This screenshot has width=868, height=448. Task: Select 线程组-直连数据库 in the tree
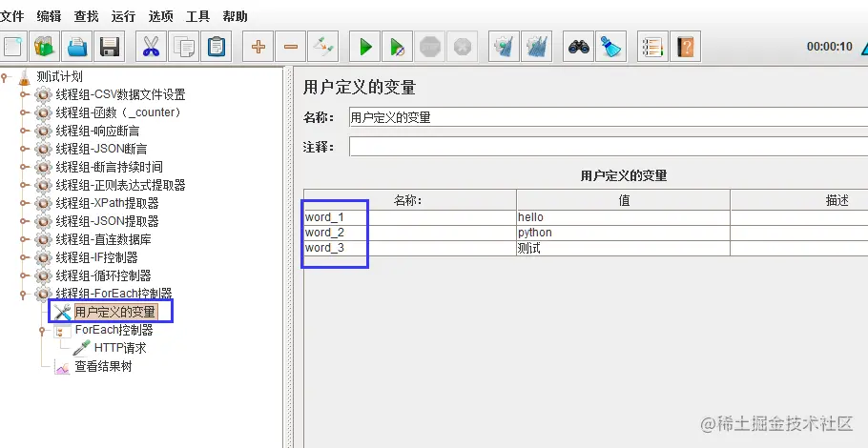[x=104, y=239]
